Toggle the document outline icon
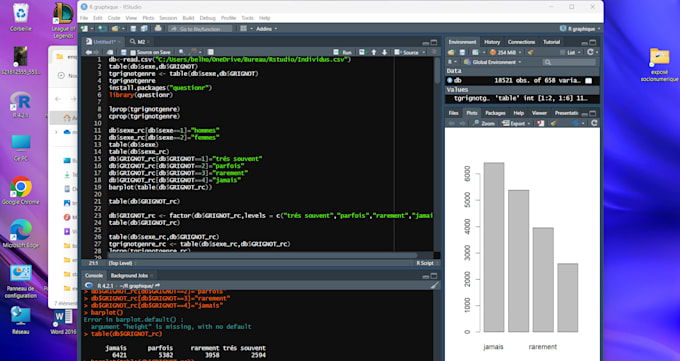680x361 pixels. point(433,52)
